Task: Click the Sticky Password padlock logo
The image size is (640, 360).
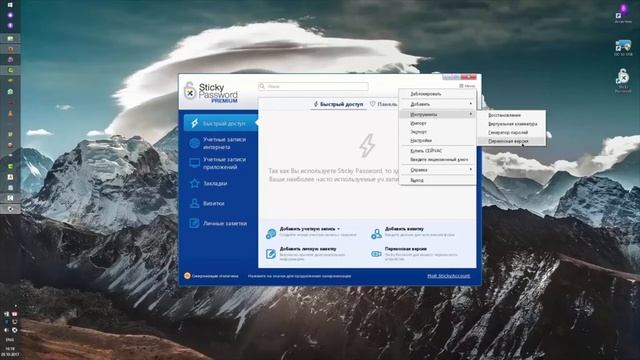Action: pyautogui.click(x=189, y=91)
